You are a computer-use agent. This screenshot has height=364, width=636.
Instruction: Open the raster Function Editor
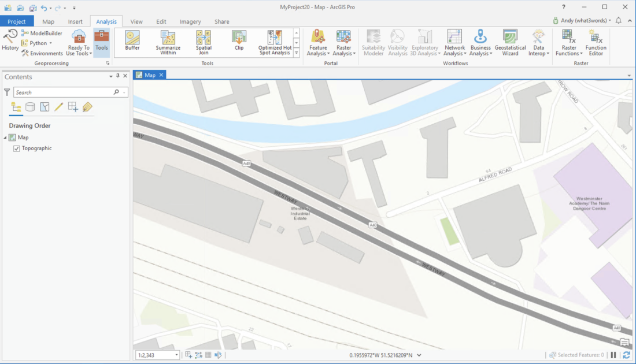(596, 43)
